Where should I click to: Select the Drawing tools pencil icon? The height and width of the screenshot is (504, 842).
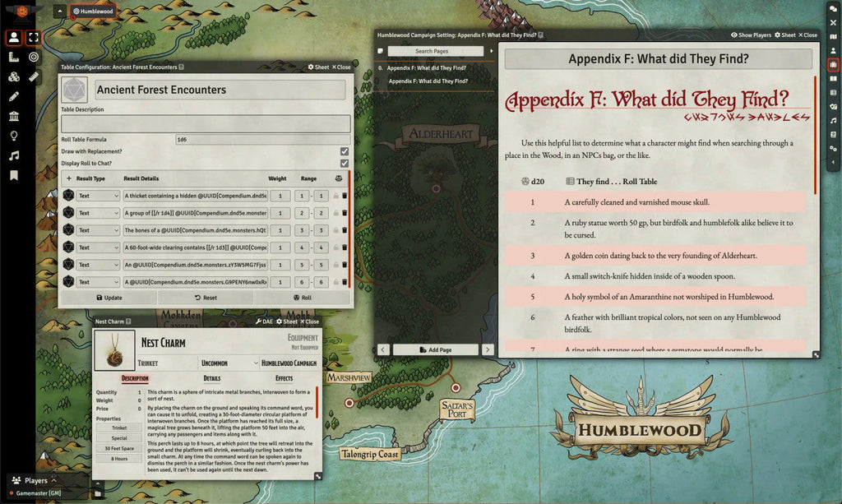(14, 96)
